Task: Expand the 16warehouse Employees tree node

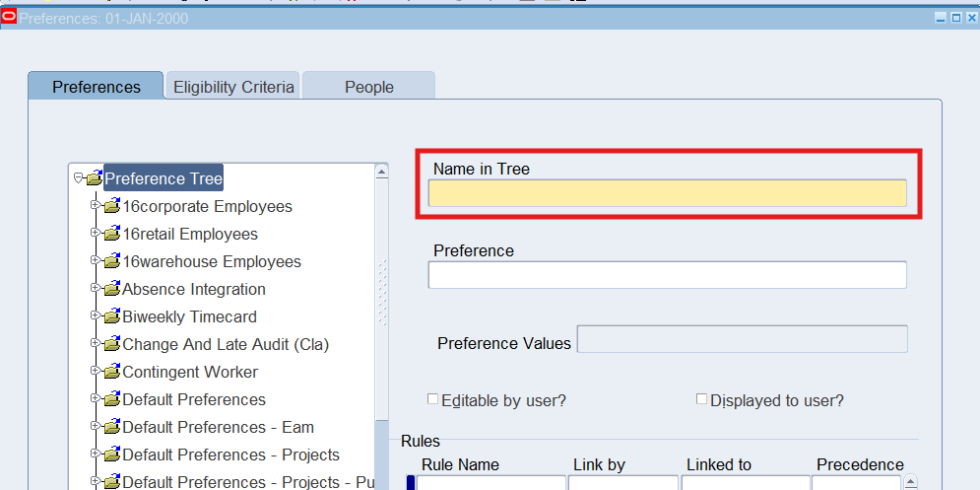Action: pos(96,261)
